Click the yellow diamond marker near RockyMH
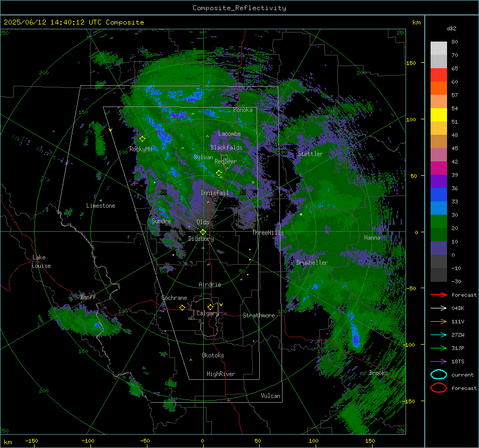 [142, 139]
